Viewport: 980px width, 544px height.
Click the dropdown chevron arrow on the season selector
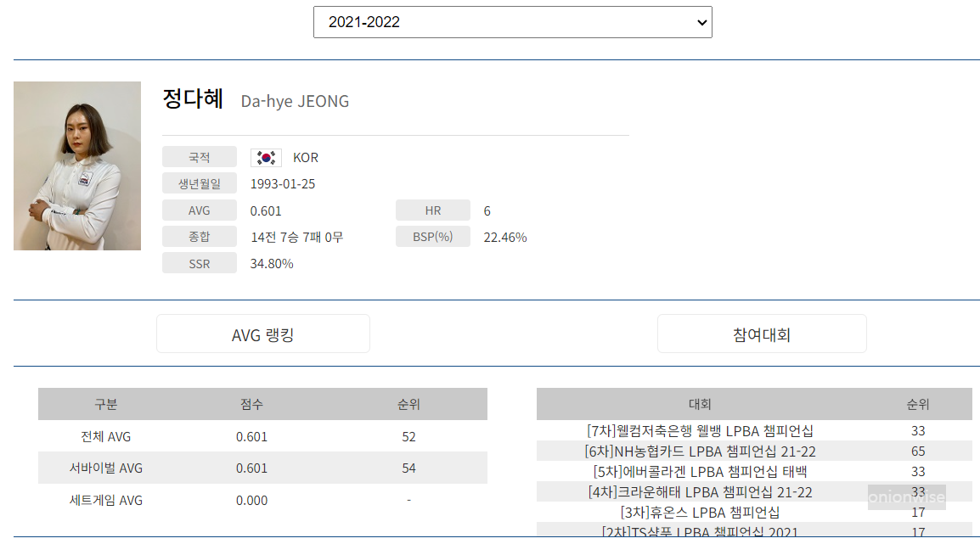700,21
